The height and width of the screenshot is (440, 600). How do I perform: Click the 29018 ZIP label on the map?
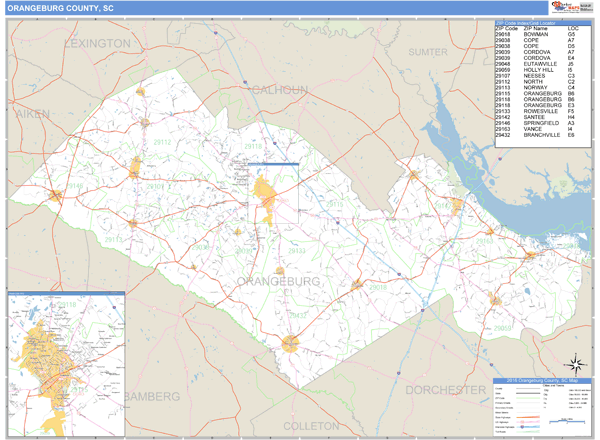pyautogui.click(x=378, y=287)
